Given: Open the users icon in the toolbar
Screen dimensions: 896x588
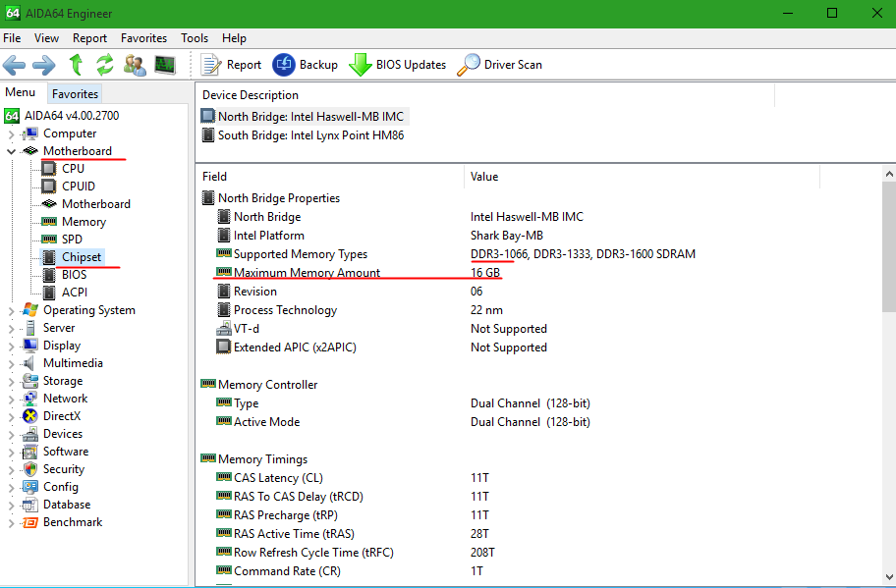Looking at the screenshot, I should click(135, 65).
